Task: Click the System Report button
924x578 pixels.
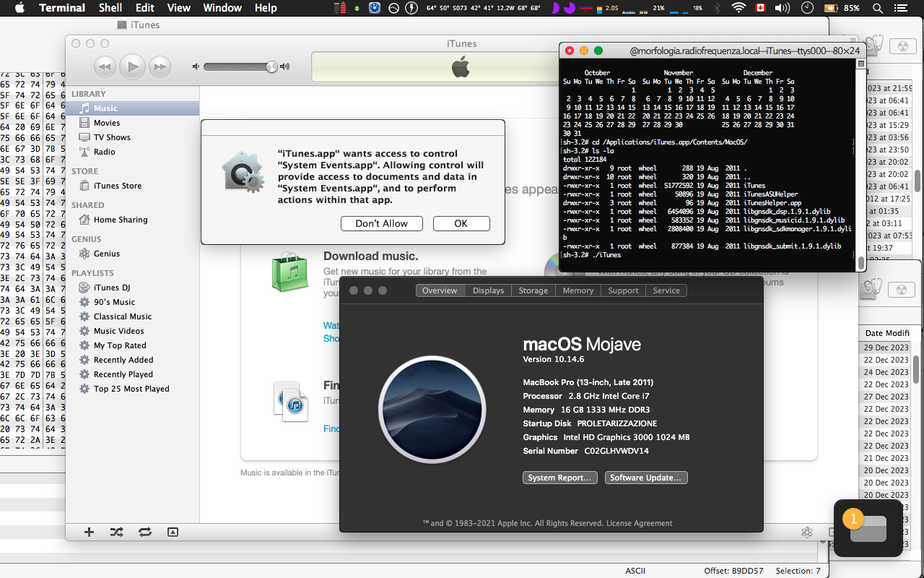Action: tap(560, 478)
